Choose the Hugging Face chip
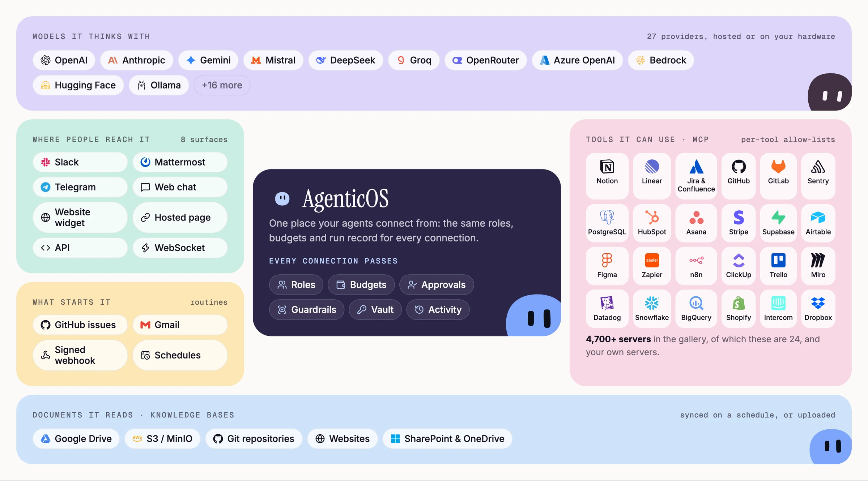Viewport: 868px width, 481px height. (78, 85)
